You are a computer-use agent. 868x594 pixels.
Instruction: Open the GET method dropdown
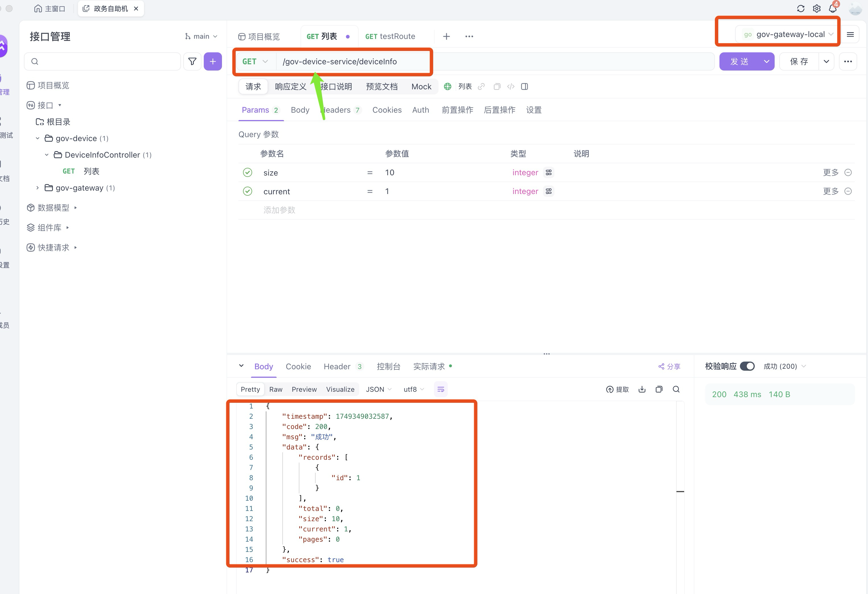pos(255,62)
